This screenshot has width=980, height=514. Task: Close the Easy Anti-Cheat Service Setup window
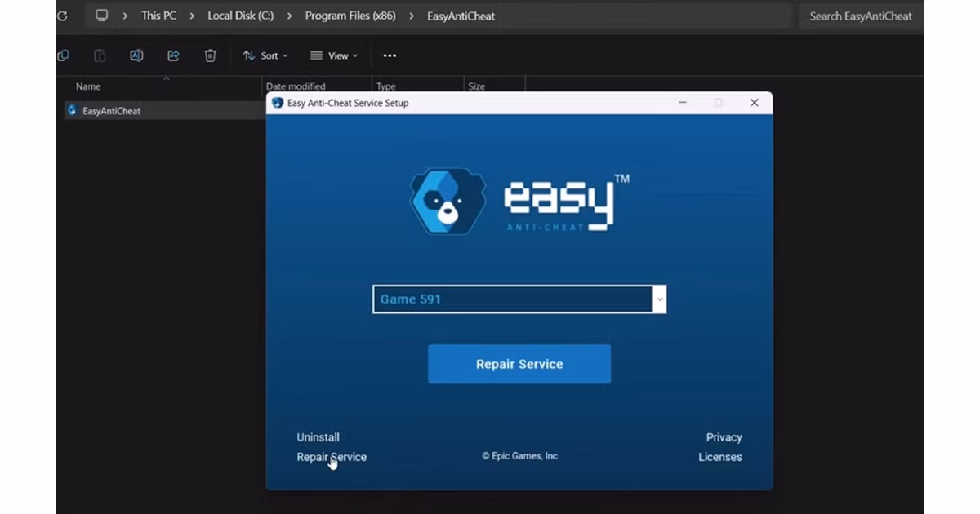[x=755, y=103]
